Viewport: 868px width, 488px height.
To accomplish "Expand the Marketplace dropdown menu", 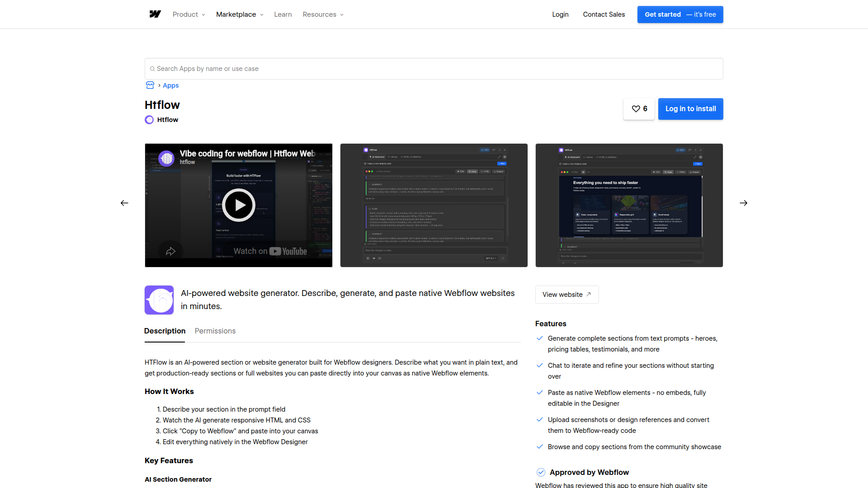I will point(240,14).
